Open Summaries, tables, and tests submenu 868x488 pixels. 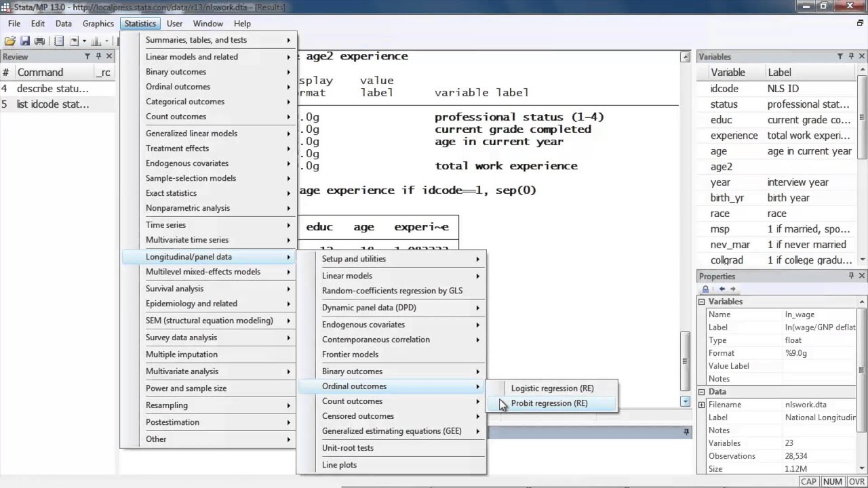pyautogui.click(x=208, y=40)
